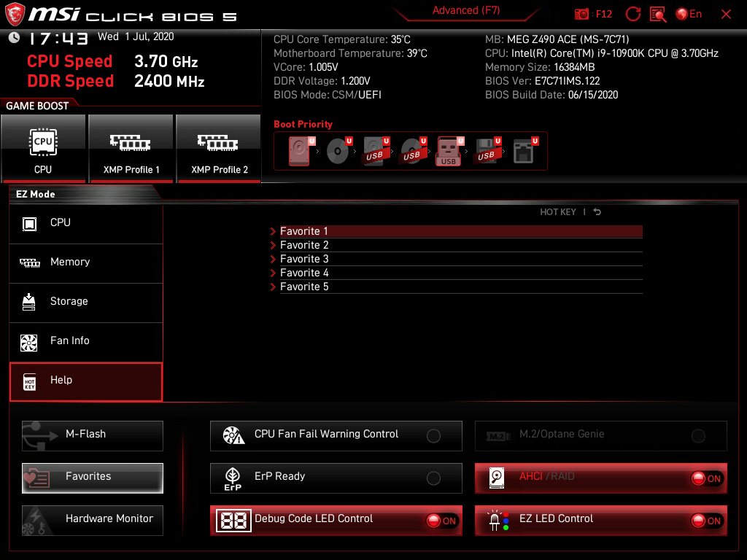Open the search magnifier icon

click(658, 15)
